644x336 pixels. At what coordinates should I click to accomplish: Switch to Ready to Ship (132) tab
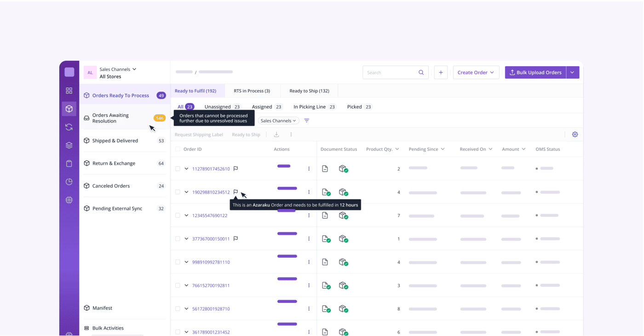(309, 91)
